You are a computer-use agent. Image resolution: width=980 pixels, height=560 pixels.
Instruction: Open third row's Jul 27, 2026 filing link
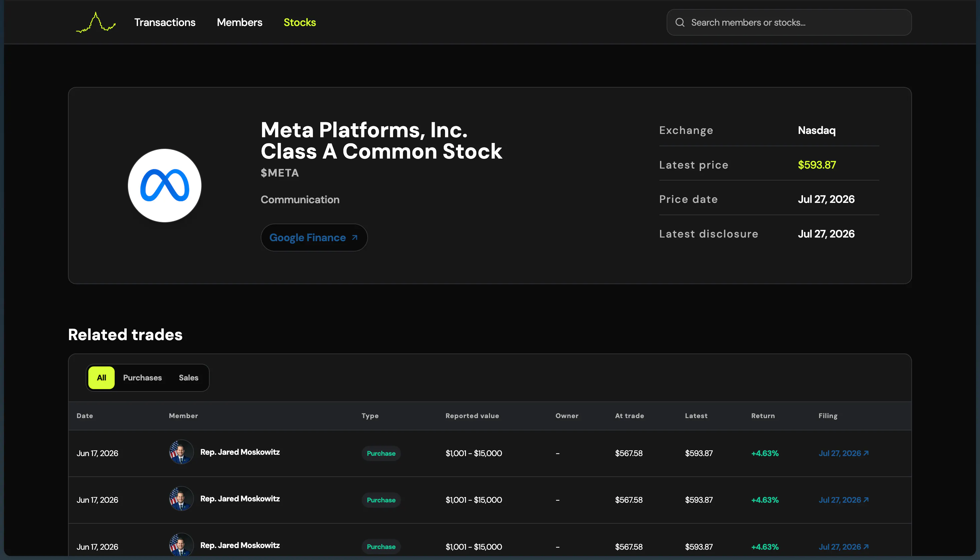coord(843,547)
